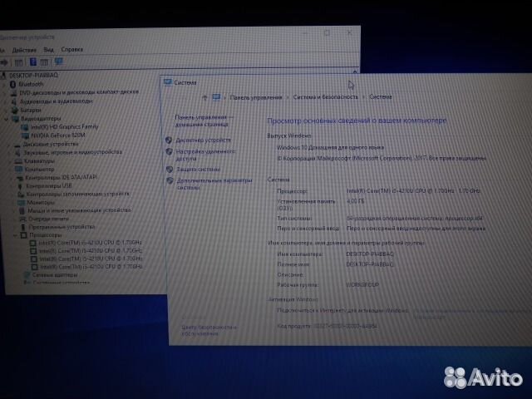Open the Справка menu in Device Manager
532x399 pixels.
[x=72, y=49]
